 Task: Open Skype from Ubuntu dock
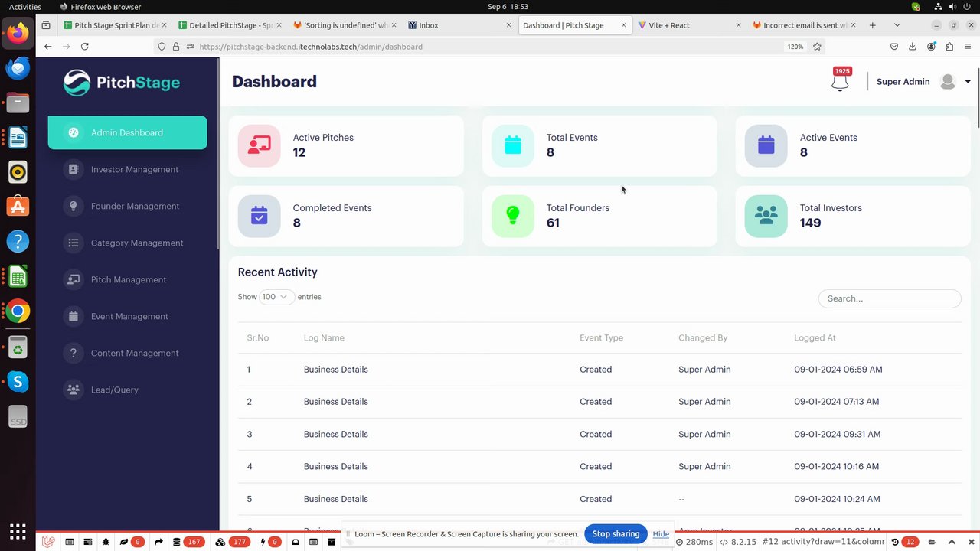pyautogui.click(x=18, y=381)
